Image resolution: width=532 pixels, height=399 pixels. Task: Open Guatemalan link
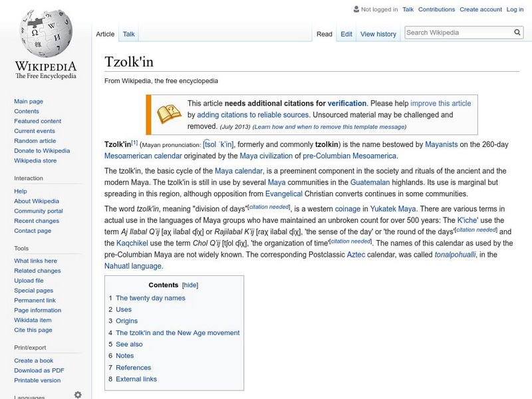click(x=370, y=182)
